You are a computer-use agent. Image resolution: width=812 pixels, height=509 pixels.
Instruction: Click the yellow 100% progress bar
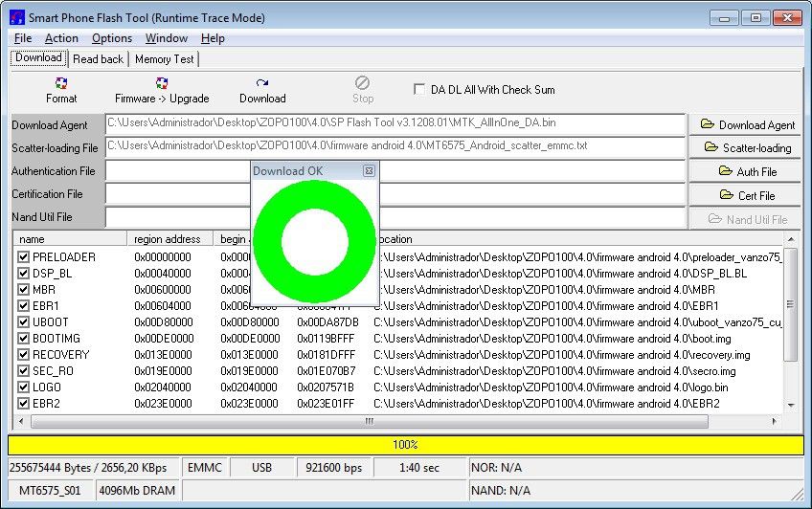405,445
